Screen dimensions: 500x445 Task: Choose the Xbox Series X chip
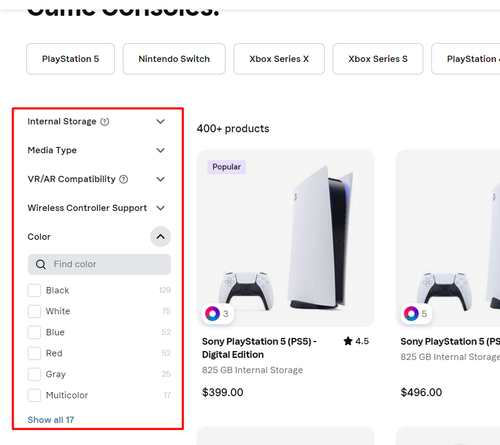tap(279, 59)
